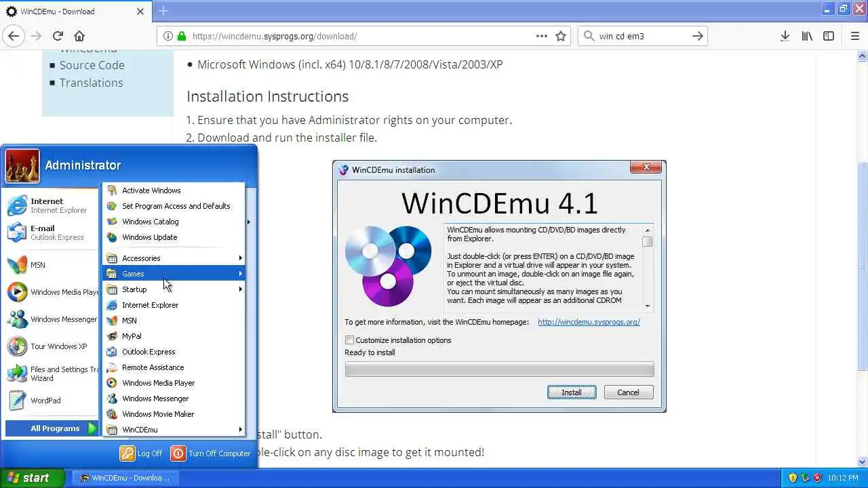Click the Administrator chess user picture
The width and height of the screenshot is (868, 488).
[22, 165]
